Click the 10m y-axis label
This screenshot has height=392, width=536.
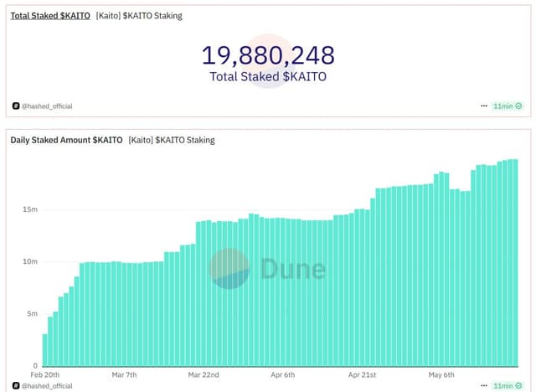click(30, 261)
